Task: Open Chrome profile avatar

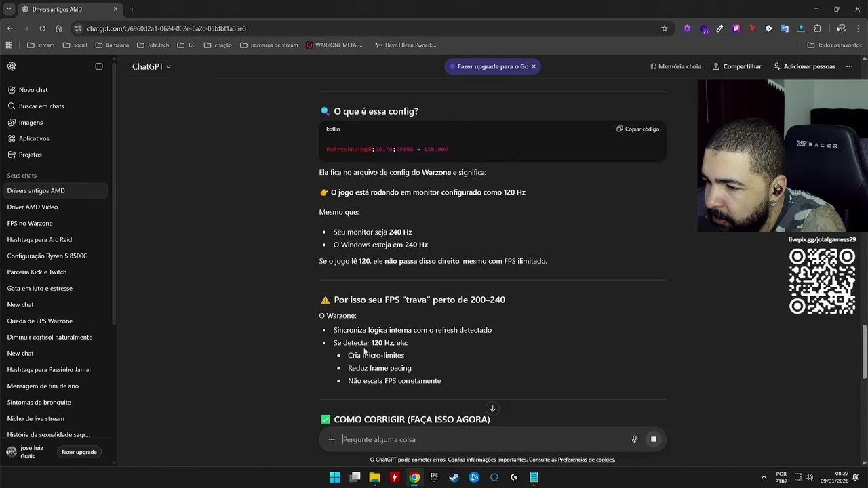Action: (x=841, y=28)
